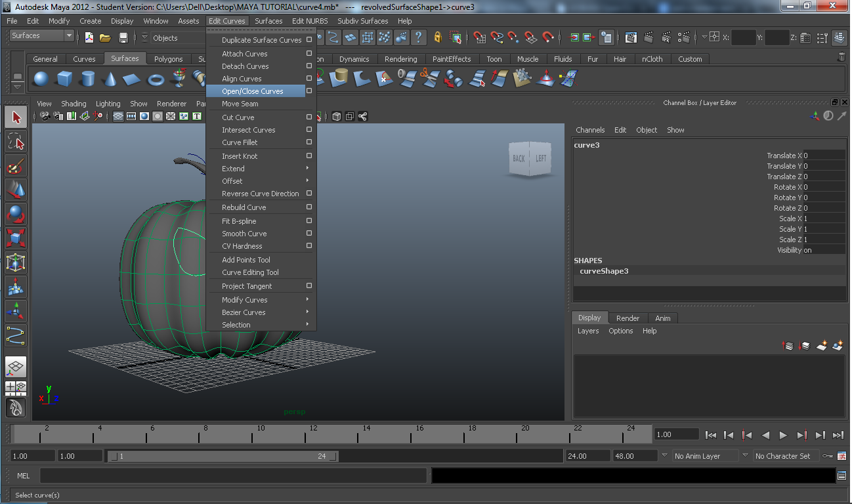The height and width of the screenshot is (504, 852).
Task: Select the Paint Selection Tool
Action: pyautogui.click(x=16, y=166)
